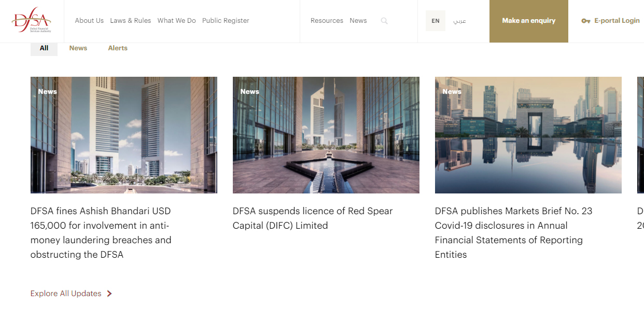Select the News filter tab
This screenshot has height=334, width=644.
tap(78, 48)
